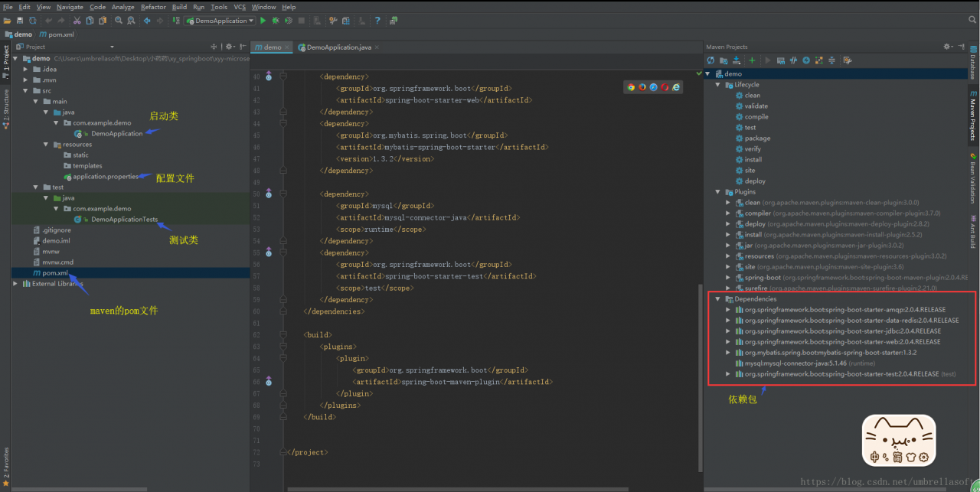Click the pom.xml breadcrumb in navigation bar
The height and width of the screenshot is (492, 980).
click(56, 34)
